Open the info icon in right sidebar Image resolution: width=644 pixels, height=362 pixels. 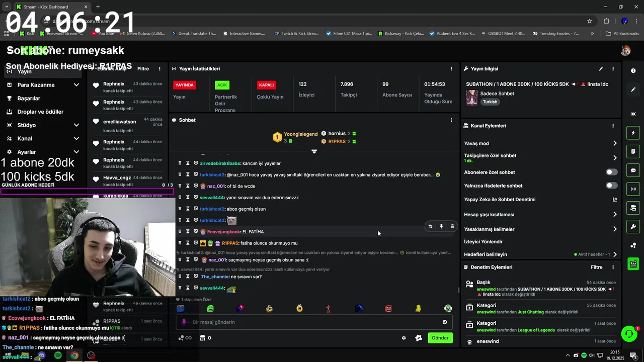click(x=633, y=71)
